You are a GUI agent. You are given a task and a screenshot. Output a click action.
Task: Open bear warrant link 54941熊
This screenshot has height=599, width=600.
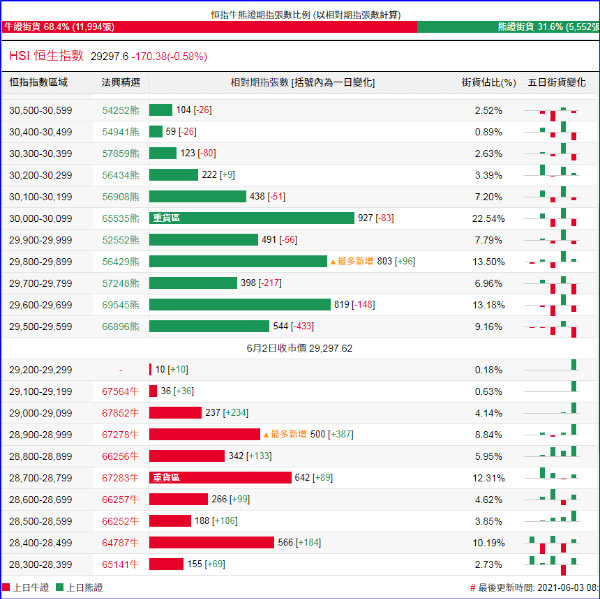(121, 132)
